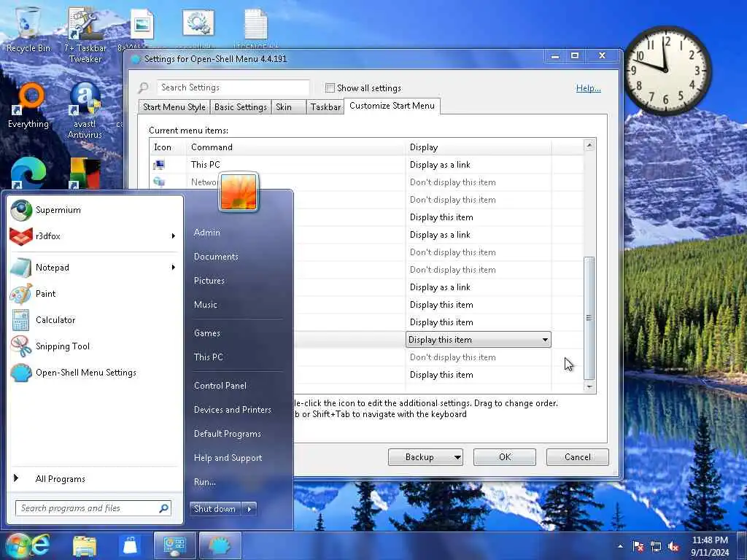Open the selected Display this item dropdown
Screen dimensions: 747x560
[x=479, y=340]
